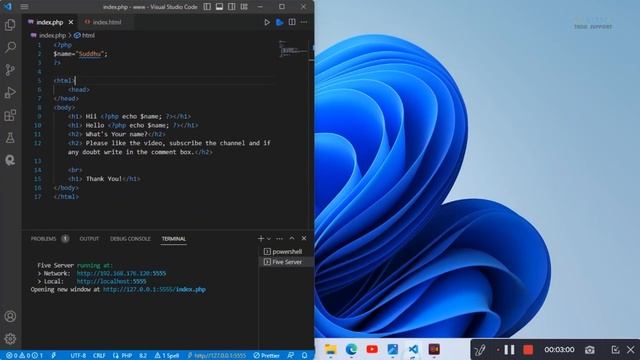Close the index.php tab

pyautogui.click(x=71, y=22)
